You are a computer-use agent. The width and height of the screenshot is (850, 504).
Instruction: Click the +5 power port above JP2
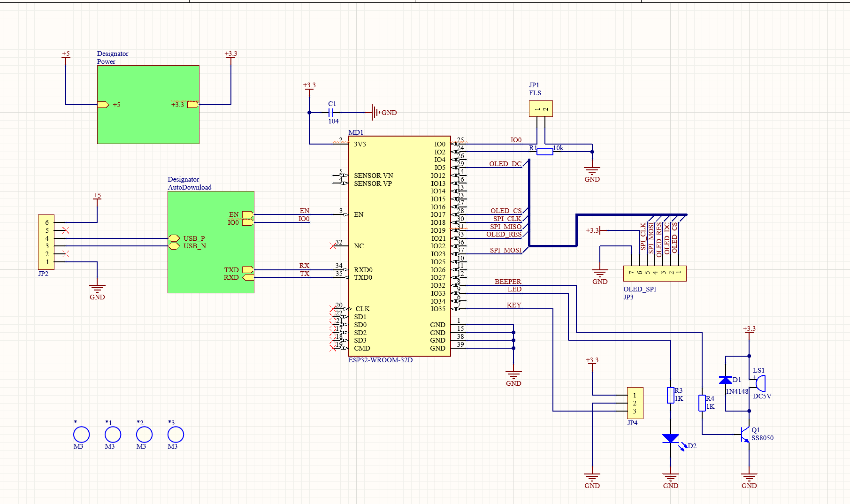coord(97,196)
